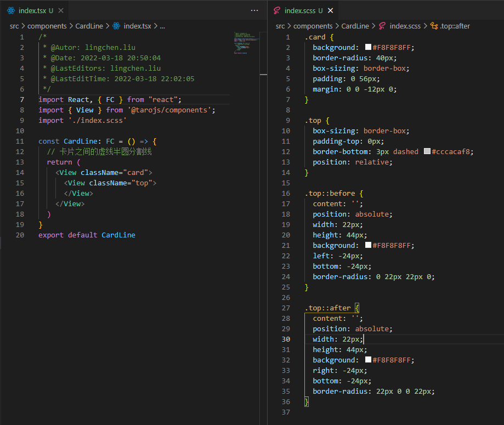The image size is (504, 425).
Task: Click the .top::after breadcrumb label
Action: 455,26
